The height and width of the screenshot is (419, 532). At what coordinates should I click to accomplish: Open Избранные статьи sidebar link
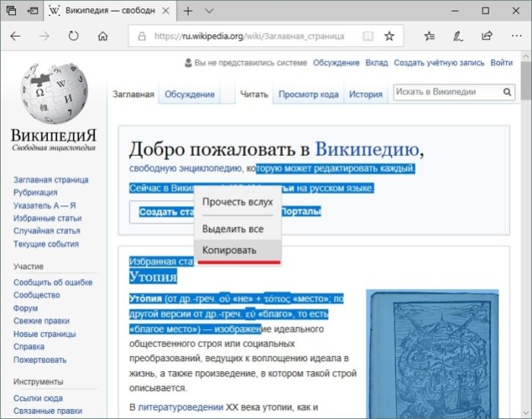tap(47, 218)
